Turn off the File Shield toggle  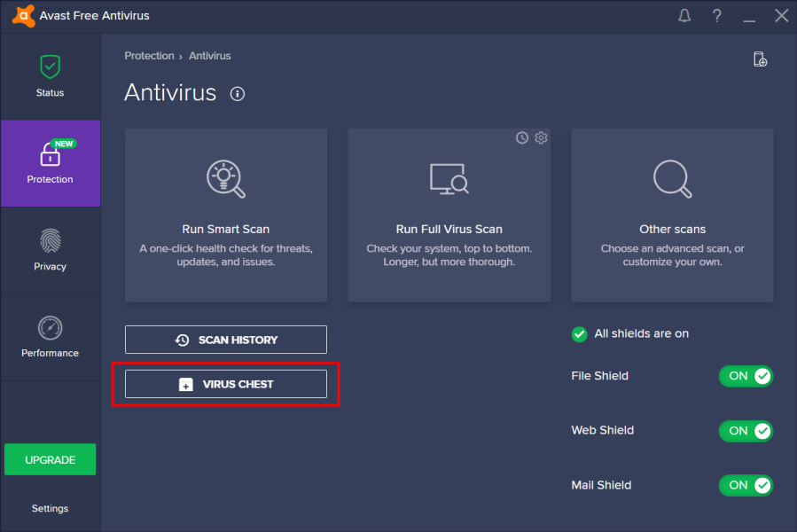click(746, 376)
